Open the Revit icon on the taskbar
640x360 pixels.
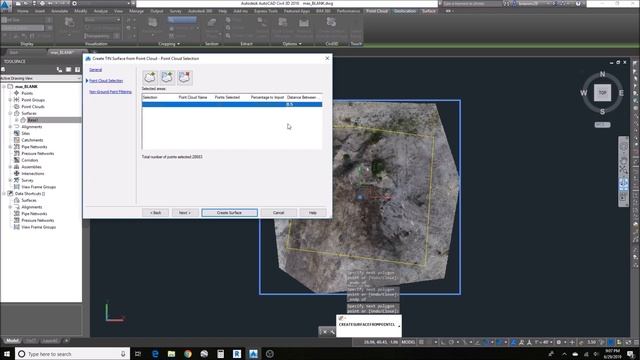click(237, 354)
